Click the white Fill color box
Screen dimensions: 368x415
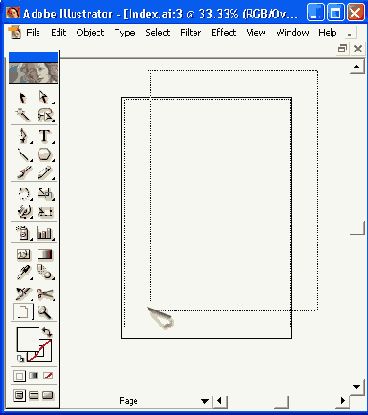[28, 339]
